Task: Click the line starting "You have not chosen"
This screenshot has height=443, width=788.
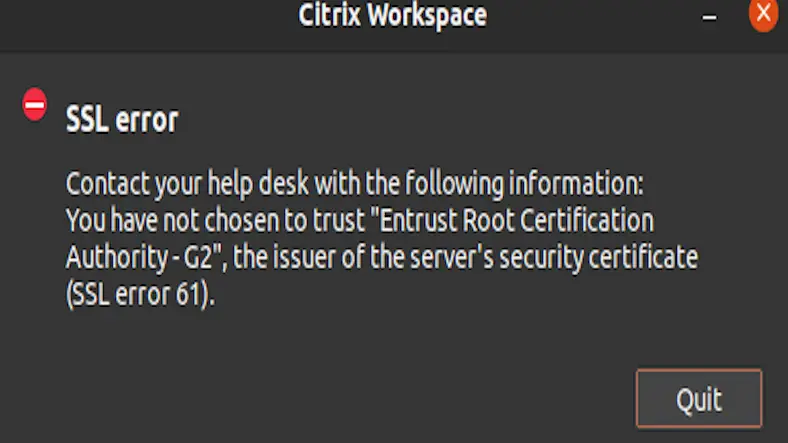Action: [359, 220]
